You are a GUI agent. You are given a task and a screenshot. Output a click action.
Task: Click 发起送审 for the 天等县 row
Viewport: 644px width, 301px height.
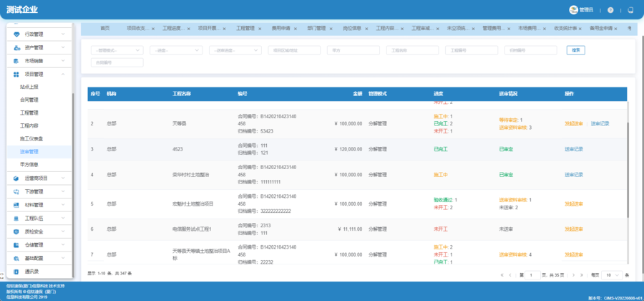[x=574, y=124]
